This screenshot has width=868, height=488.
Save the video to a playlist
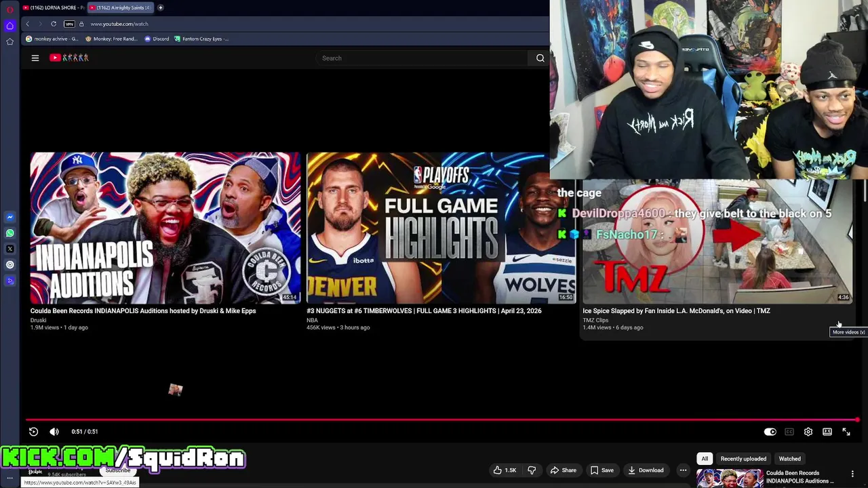(x=602, y=470)
